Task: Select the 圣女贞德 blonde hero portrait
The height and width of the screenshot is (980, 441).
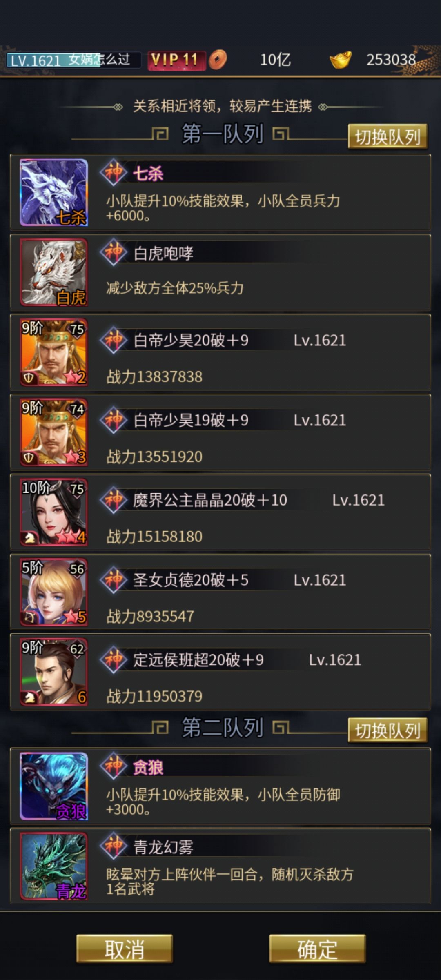Action: [54, 592]
